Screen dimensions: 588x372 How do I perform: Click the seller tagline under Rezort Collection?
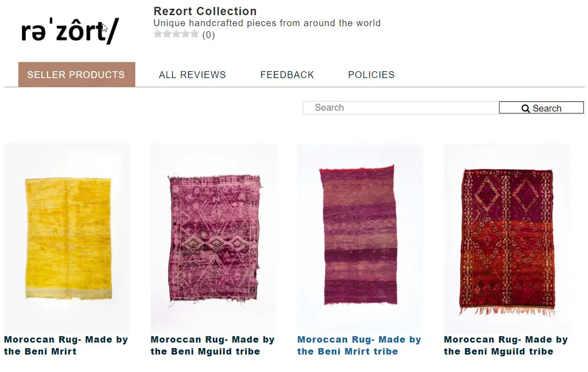click(x=267, y=23)
